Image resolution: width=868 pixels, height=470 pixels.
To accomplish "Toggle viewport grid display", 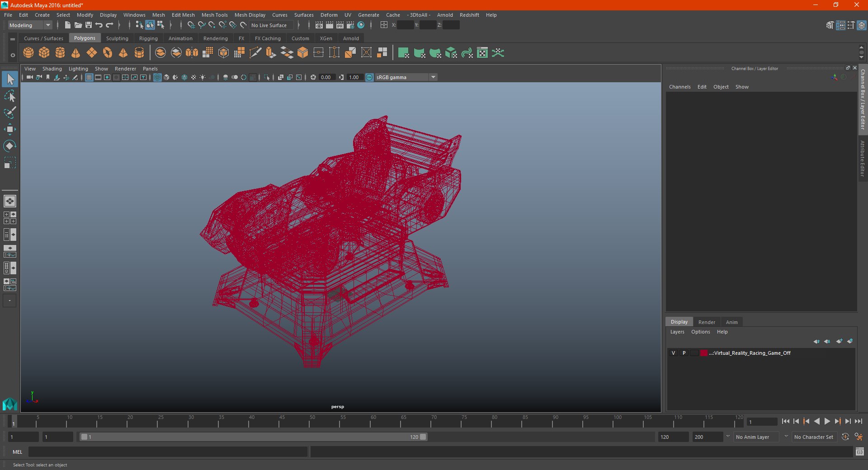I will click(89, 77).
